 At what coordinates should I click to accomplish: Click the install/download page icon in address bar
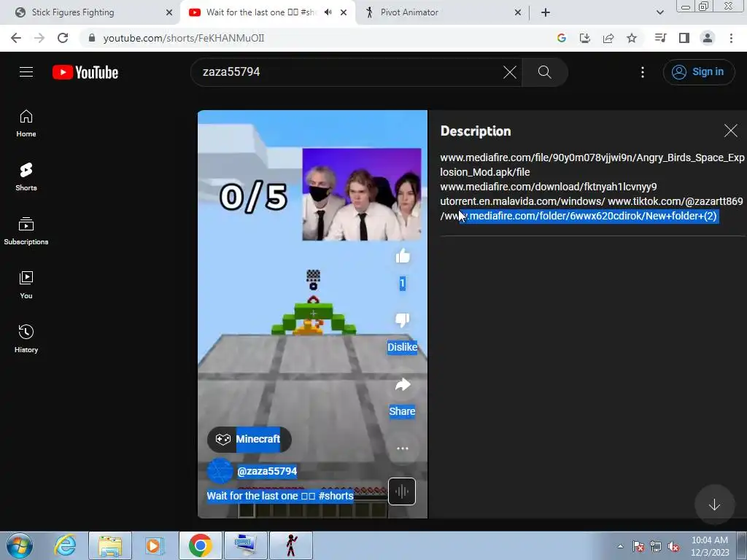coord(585,38)
